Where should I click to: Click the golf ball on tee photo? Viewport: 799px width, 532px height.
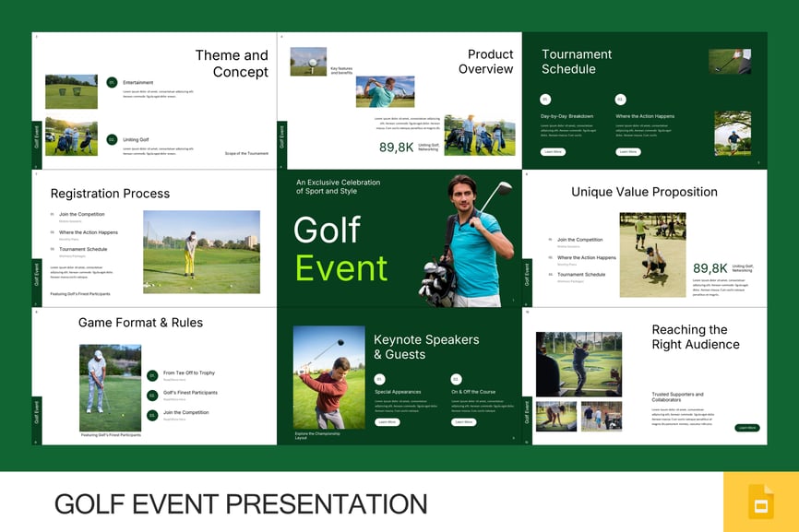[308, 61]
